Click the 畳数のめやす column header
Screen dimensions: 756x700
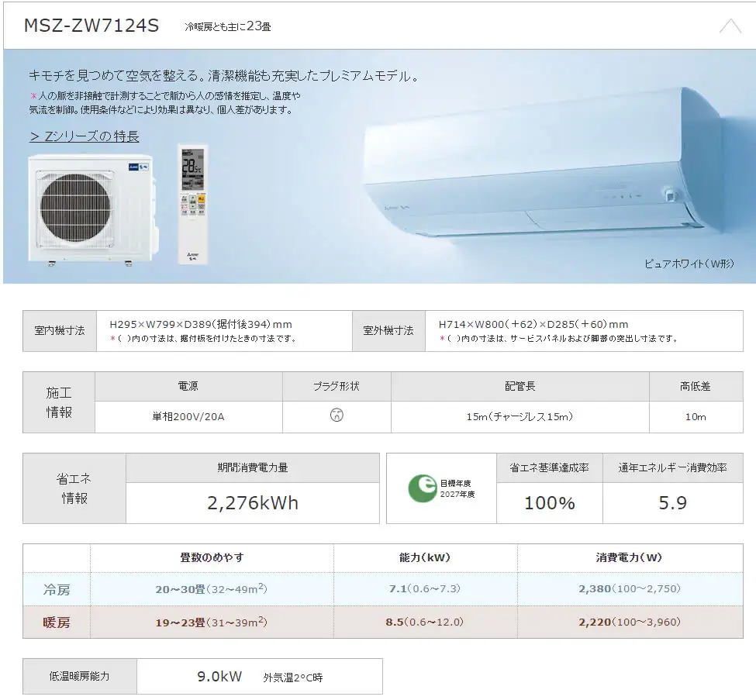pos(212,558)
